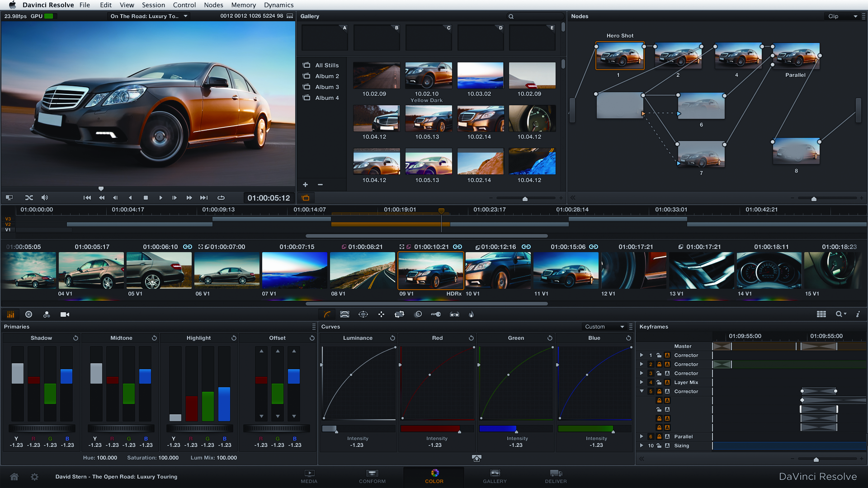Toggle lock on Corrector 1 keyframe track
This screenshot has height=488, width=868.
coord(659,356)
